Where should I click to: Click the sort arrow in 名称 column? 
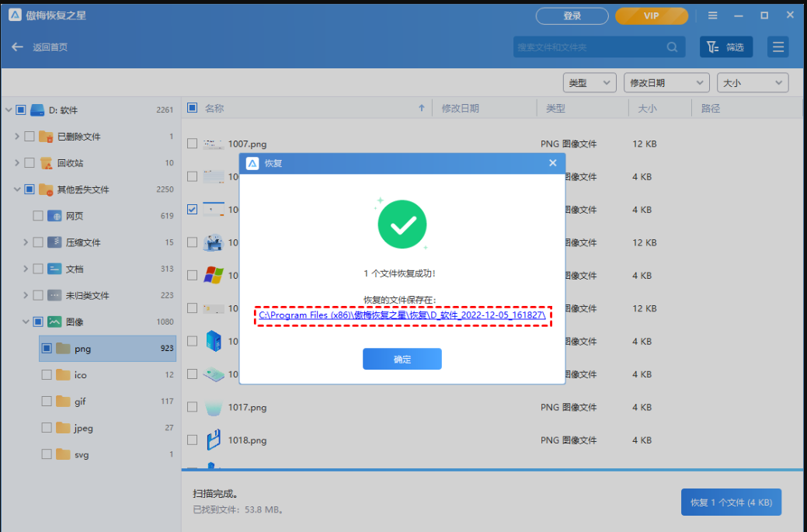pyautogui.click(x=422, y=108)
